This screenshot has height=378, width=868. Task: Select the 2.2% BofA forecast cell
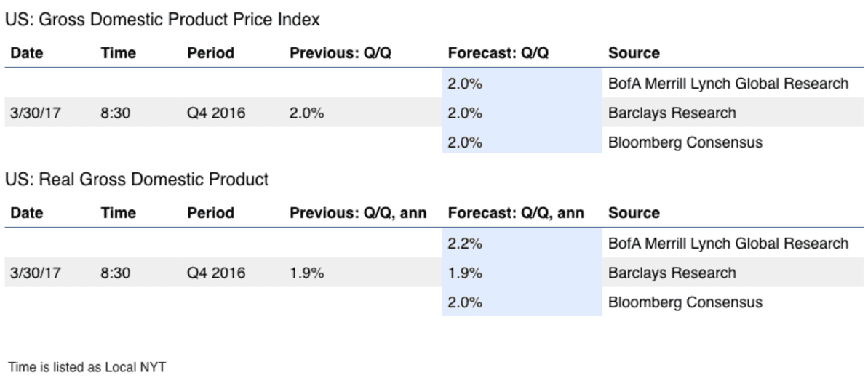[x=522, y=243]
